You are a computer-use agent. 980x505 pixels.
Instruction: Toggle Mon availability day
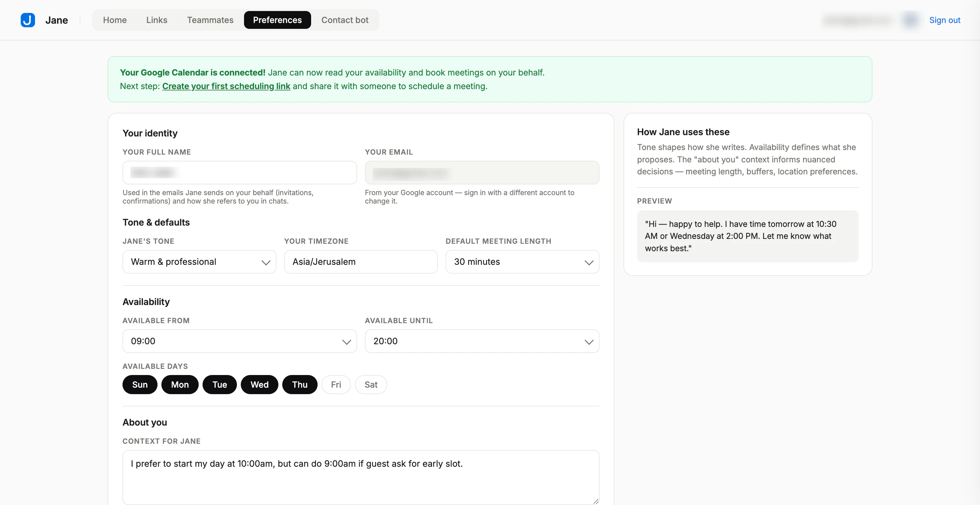pyautogui.click(x=180, y=384)
